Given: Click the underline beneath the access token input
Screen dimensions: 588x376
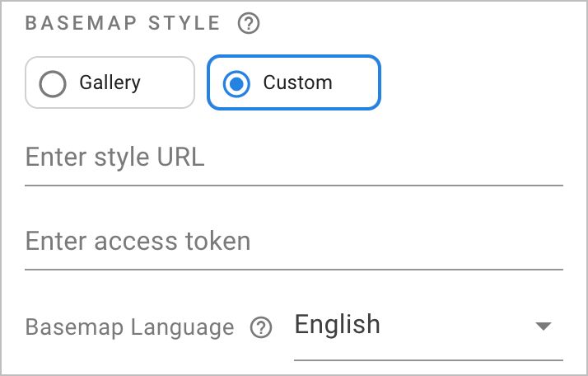Looking at the screenshot, I should coord(294,269).
